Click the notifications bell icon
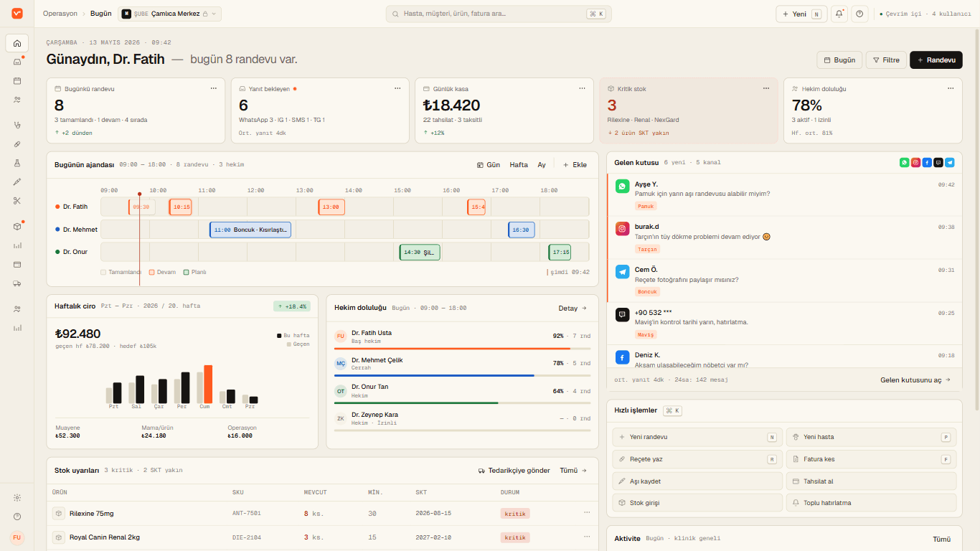The height and width of the screenshot is (551, 980). 839,14
